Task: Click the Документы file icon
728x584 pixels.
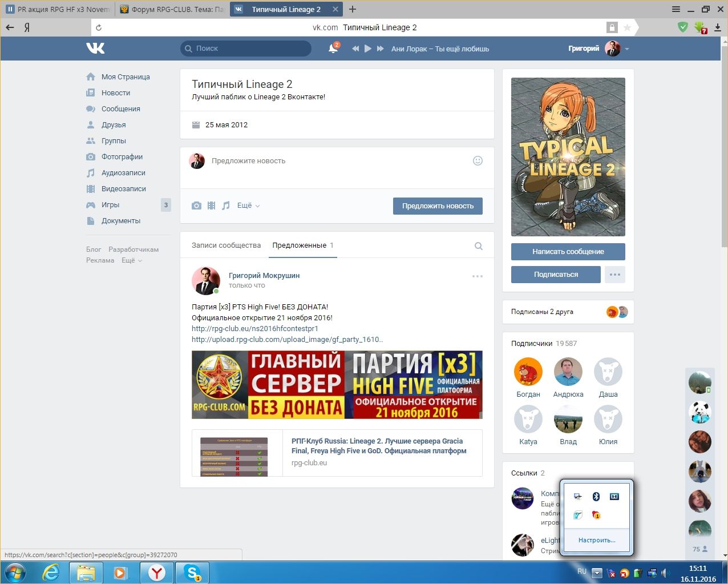Action: [x=91, y=221]
